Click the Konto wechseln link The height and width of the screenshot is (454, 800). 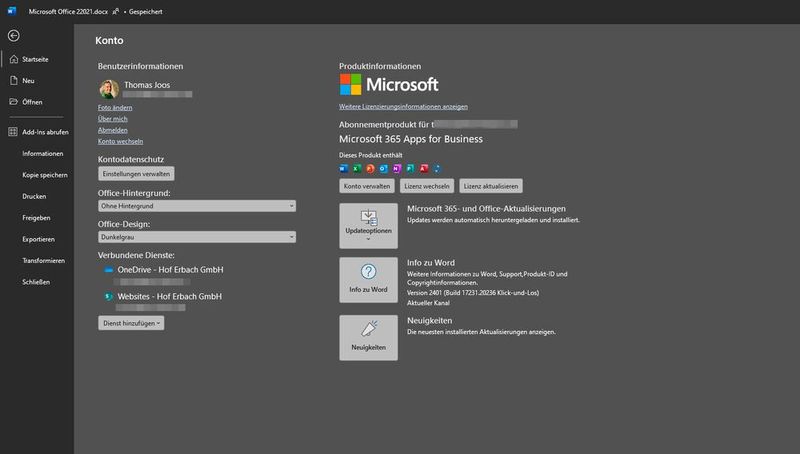tap(120, 141)
